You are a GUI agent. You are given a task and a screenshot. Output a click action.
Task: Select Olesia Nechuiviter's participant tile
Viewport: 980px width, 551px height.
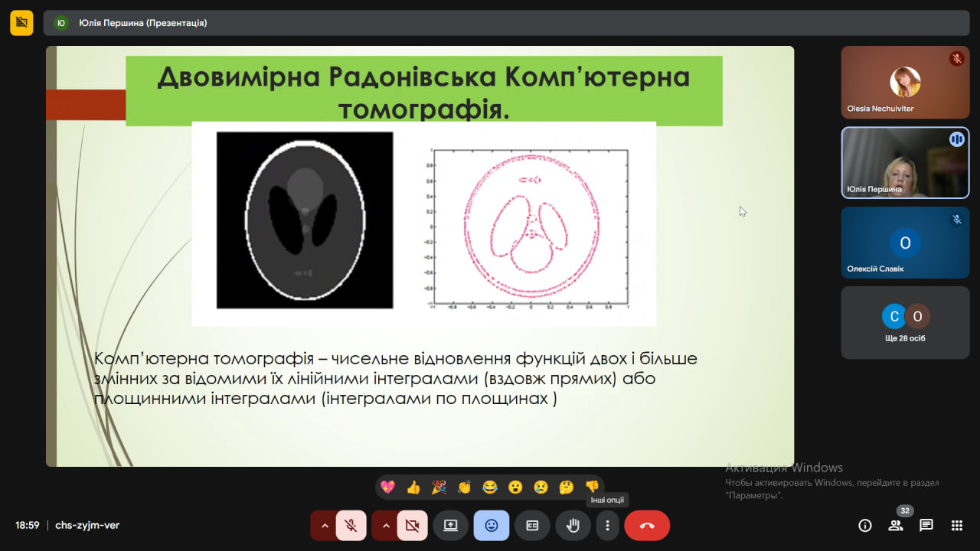(905, 82)
